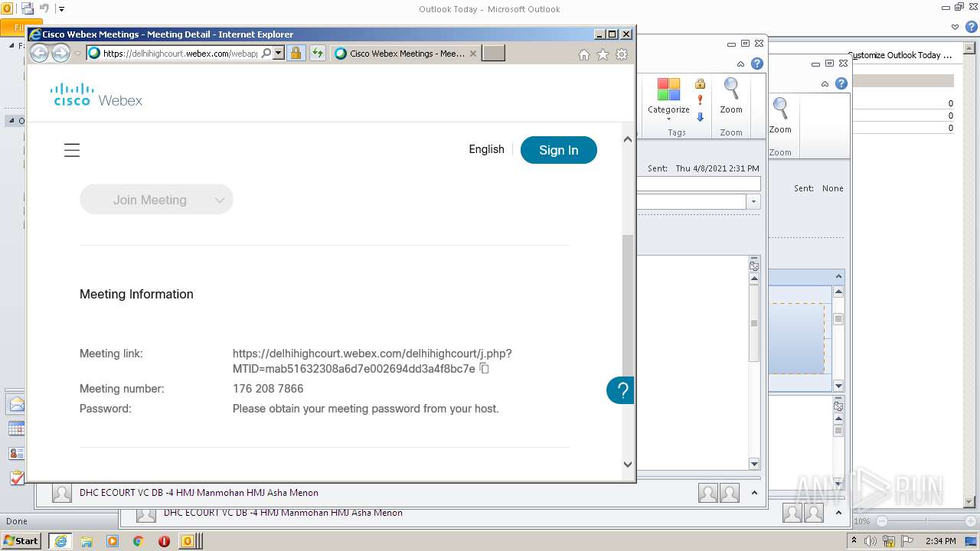Click DHC ECOURT VC DB -4 people pane name
Screen dimensions: 980x551
pos(199,493)
